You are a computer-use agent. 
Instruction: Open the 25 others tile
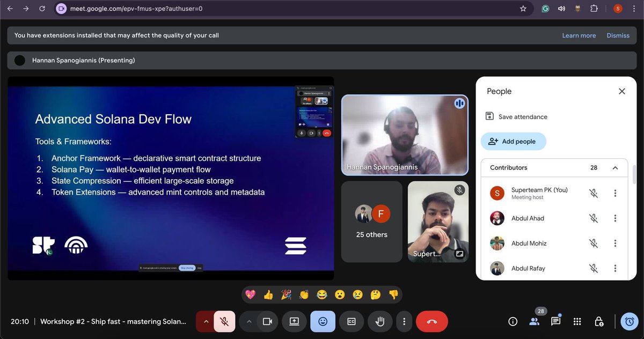pyautogui.click(x=371, y=222)
